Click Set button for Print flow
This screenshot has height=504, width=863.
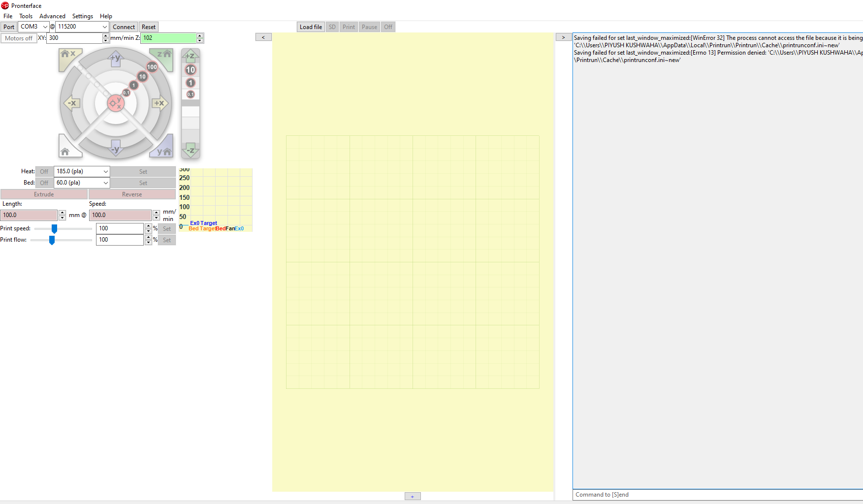pos(167,240)
